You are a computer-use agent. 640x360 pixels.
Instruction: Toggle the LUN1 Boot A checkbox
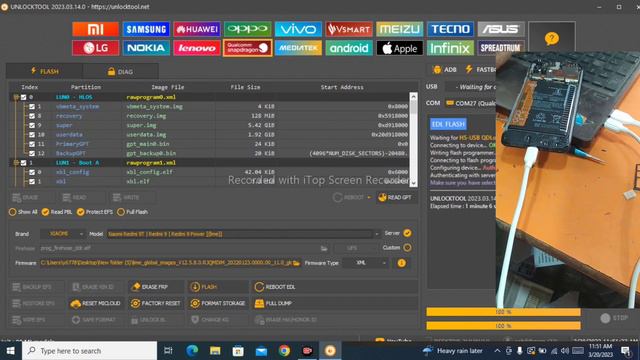pyautogui.click(x=24, y=162)
